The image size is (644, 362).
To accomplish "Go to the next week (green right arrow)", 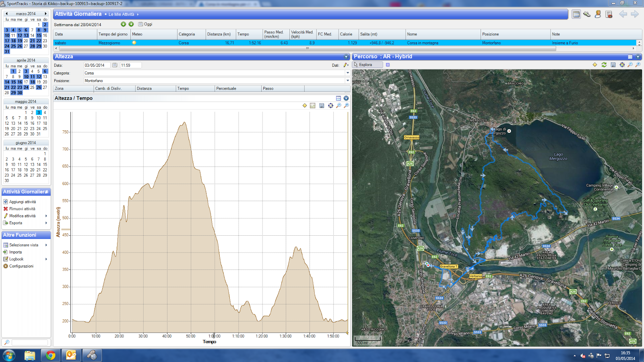I will point(131,24).
